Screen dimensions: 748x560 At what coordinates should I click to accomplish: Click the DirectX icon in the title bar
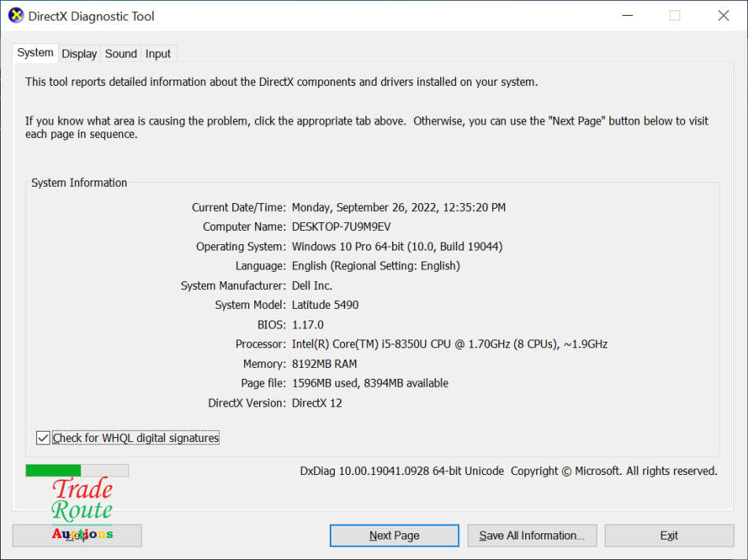(16, 15)
